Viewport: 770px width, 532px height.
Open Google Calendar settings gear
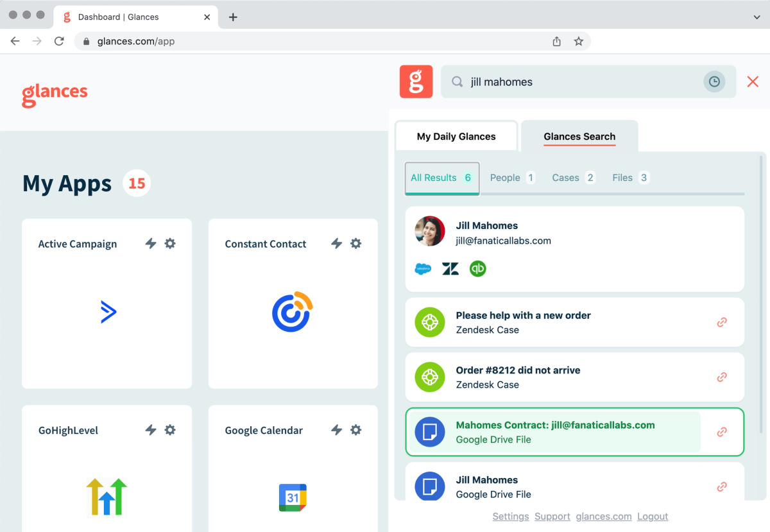pyautogui.click(x=356, y=430)
